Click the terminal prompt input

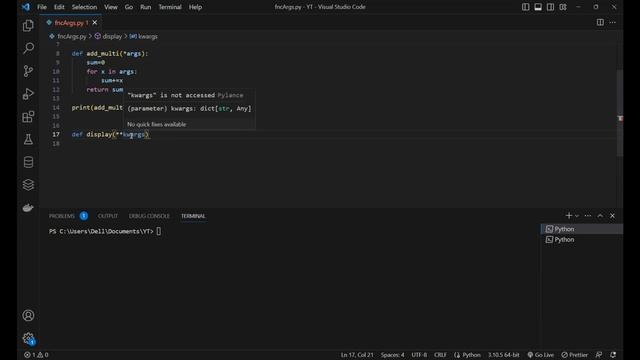click(158, 231)
